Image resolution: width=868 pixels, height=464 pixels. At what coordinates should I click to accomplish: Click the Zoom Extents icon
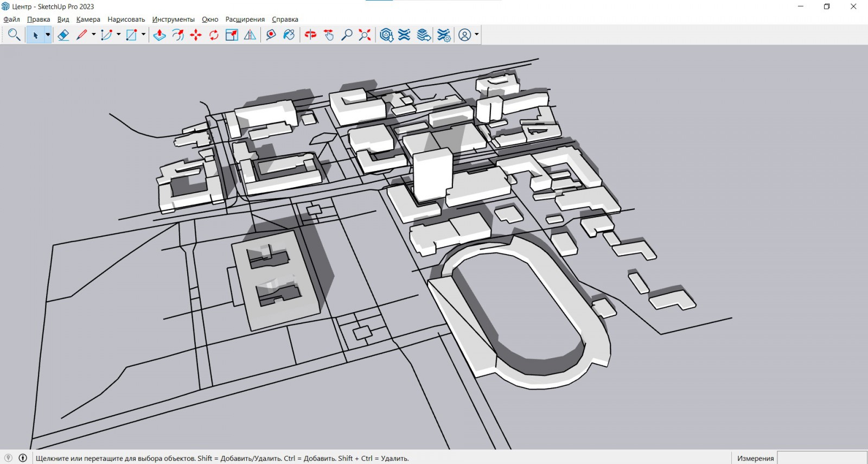pyautogui.click(x=365, y=35)
